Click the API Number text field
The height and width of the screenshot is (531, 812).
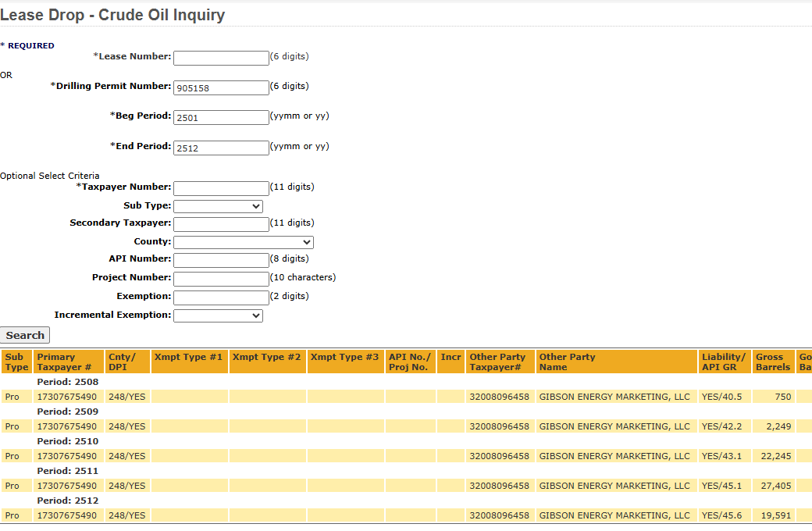pos(221,260)
